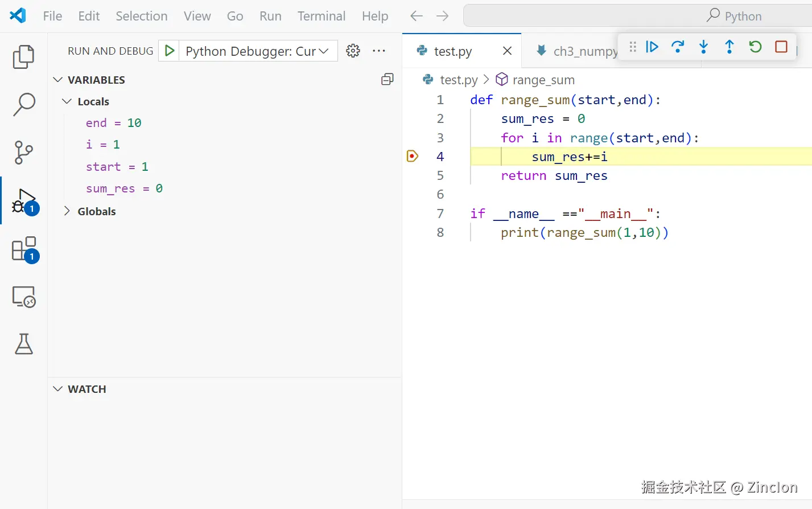Toggle the breakpoint on line 4
The width and height of the screenshot is (812, 509).
(413, 157)
